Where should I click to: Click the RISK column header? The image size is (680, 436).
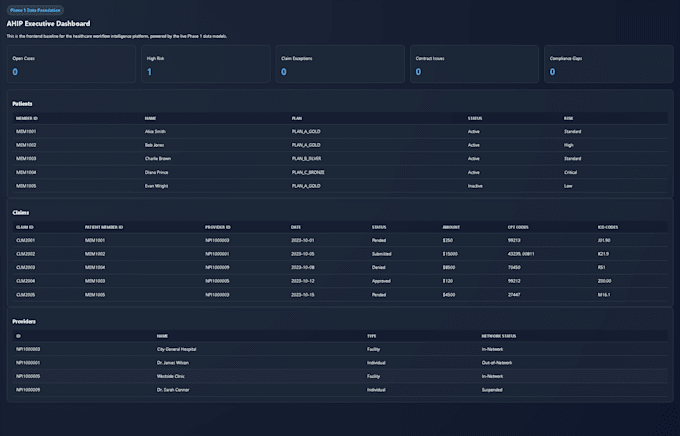pos(568,118)
